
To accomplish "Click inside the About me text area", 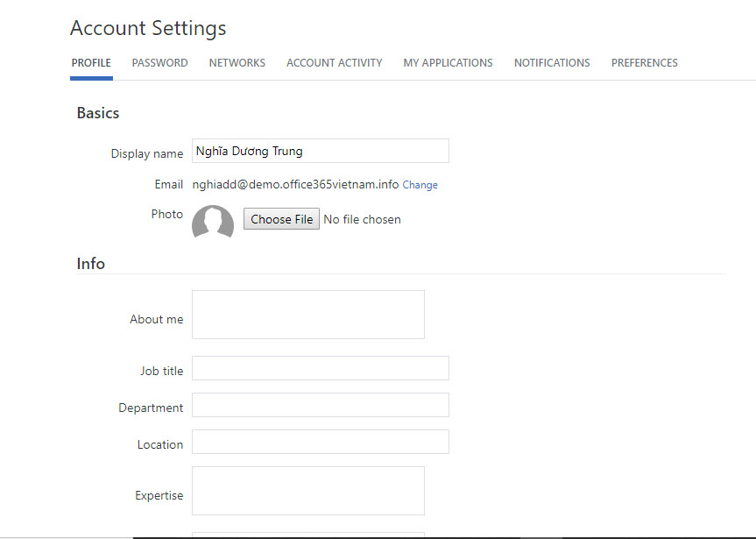I will [x=308, y=315].
